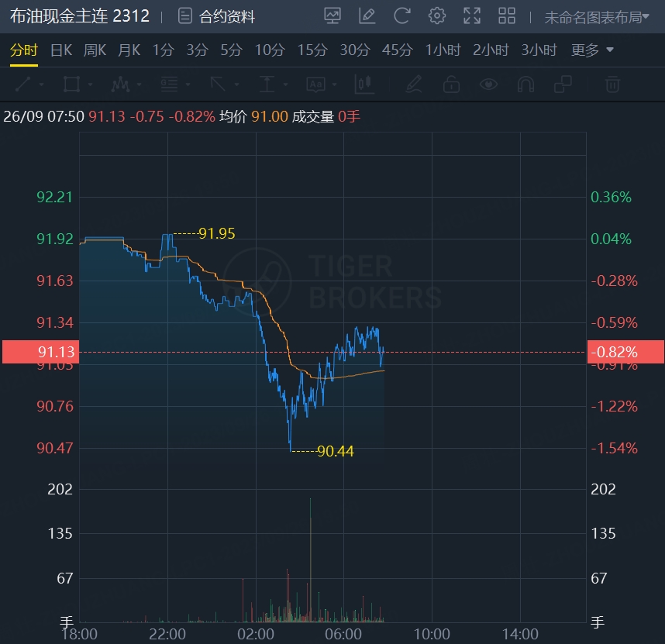Open chart settings gear icon
Viewport: 665px width, 644px height.
click(437, 15)
